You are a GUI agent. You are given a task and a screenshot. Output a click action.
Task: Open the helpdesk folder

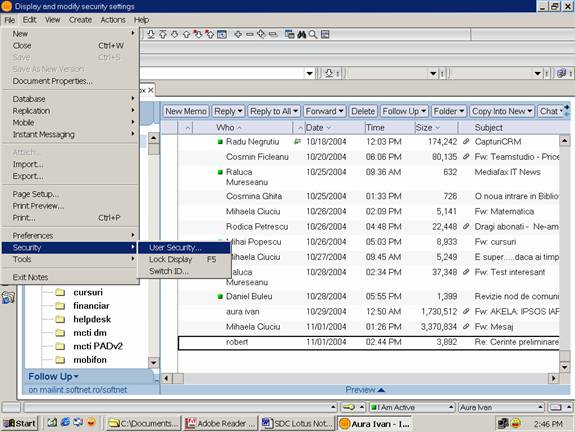point(92,319)
